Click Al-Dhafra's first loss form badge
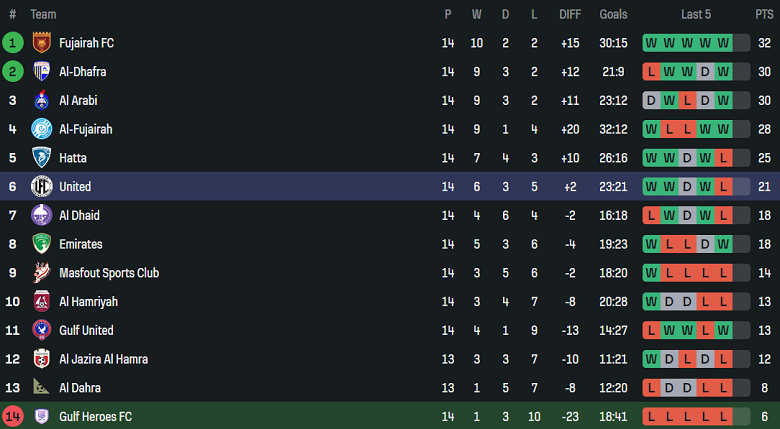780x429 pixels. 651,72
